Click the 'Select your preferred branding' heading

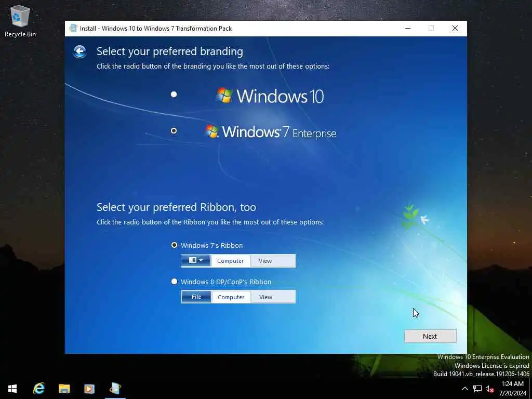(170, 51)
